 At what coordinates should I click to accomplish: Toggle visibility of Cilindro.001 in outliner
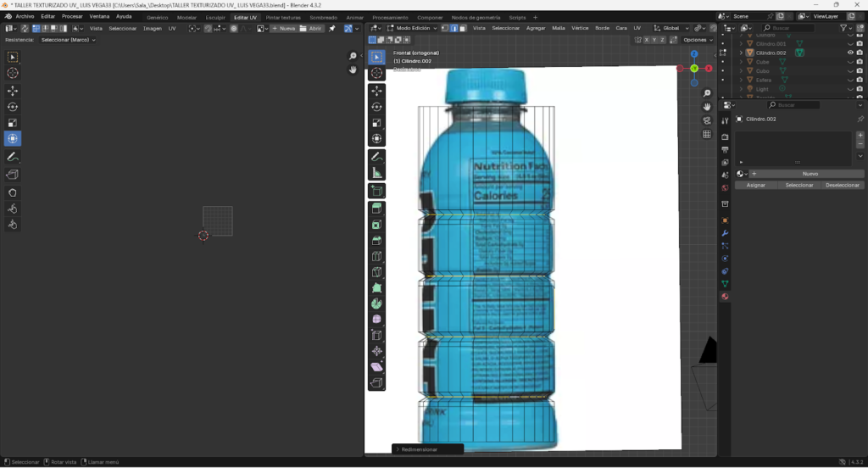point(851,43)
